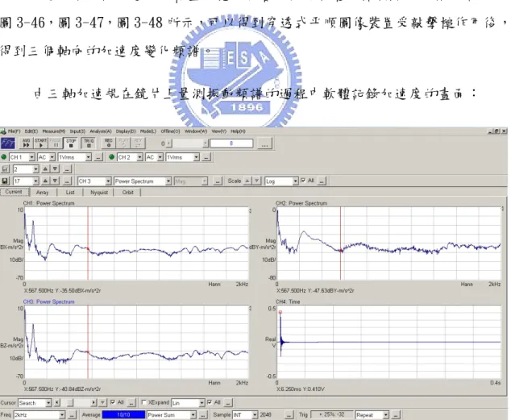Click the CH 1 green status indicator
Viewport: 511px width, 420px height.
pos(4,157)
